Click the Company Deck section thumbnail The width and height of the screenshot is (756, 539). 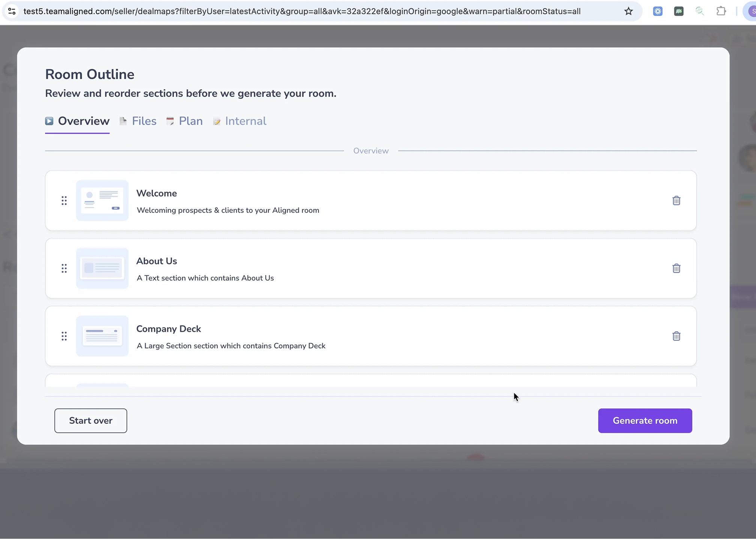click(x=102, y=336)
